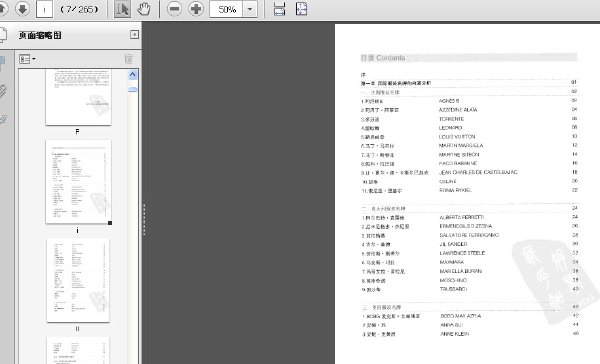The image size is (600, 364).
Task: Zoom out with the minus button
Action: (174, 9)
